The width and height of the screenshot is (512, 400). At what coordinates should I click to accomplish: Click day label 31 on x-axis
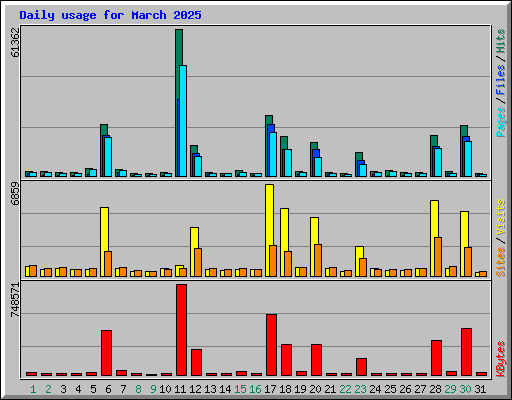point(480,389)
